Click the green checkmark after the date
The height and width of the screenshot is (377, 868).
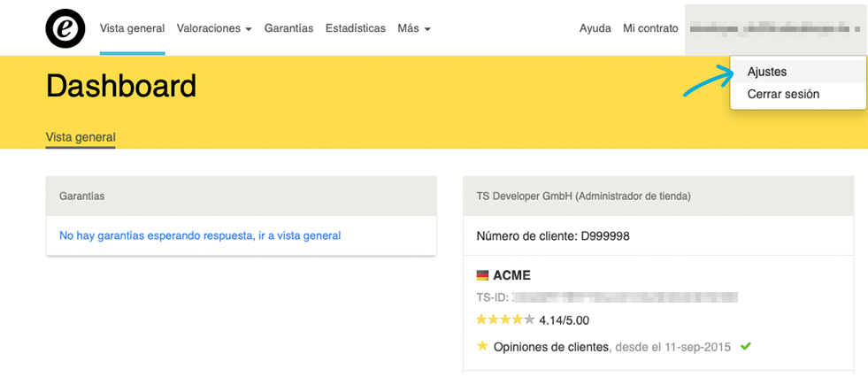click(745, 346)
